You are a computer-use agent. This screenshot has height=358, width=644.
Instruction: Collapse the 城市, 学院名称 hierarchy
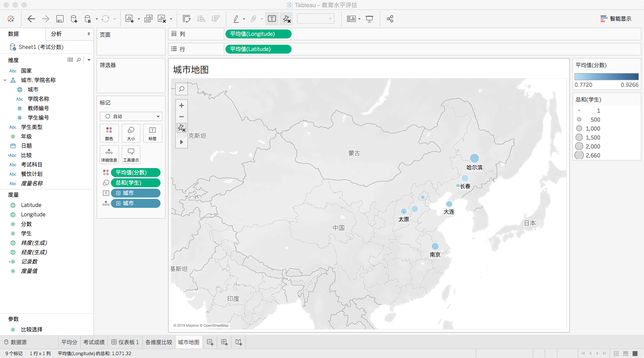tap(5, 80)
